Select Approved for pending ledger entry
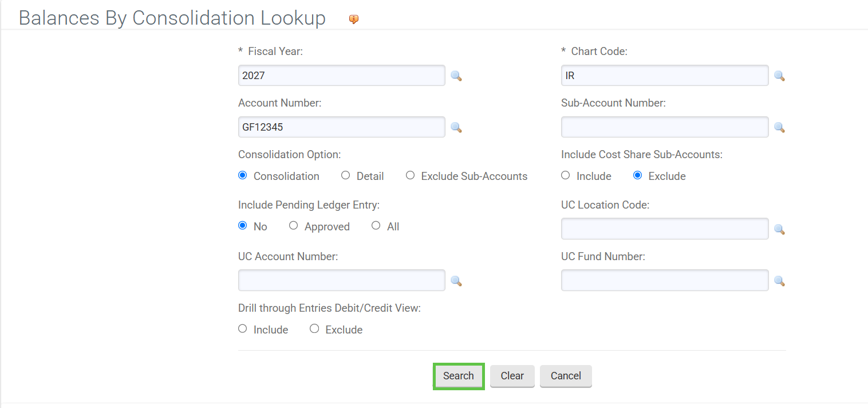Viewport: 868px width, 408px height. click(x=293, y=226)
